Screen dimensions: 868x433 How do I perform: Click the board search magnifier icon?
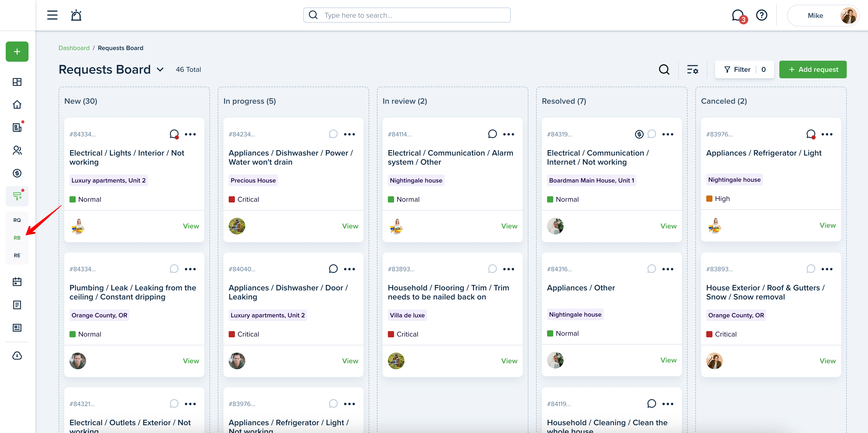pos(664,69)
